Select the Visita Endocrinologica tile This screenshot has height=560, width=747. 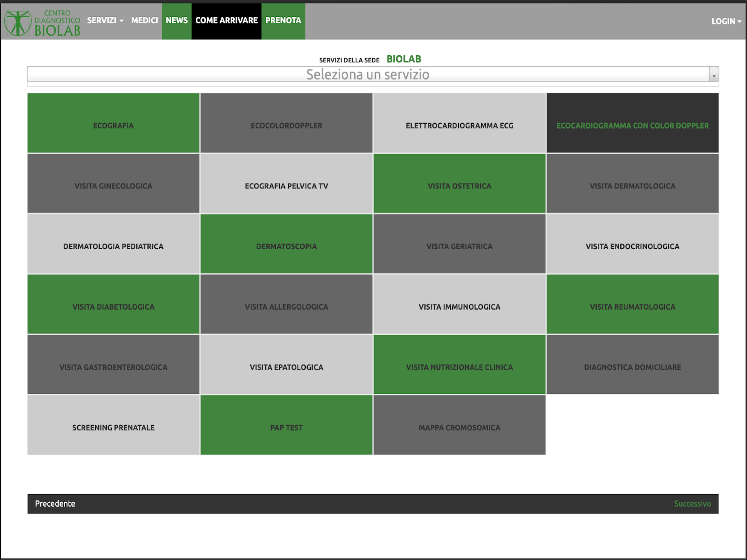[x=632, y=244]
